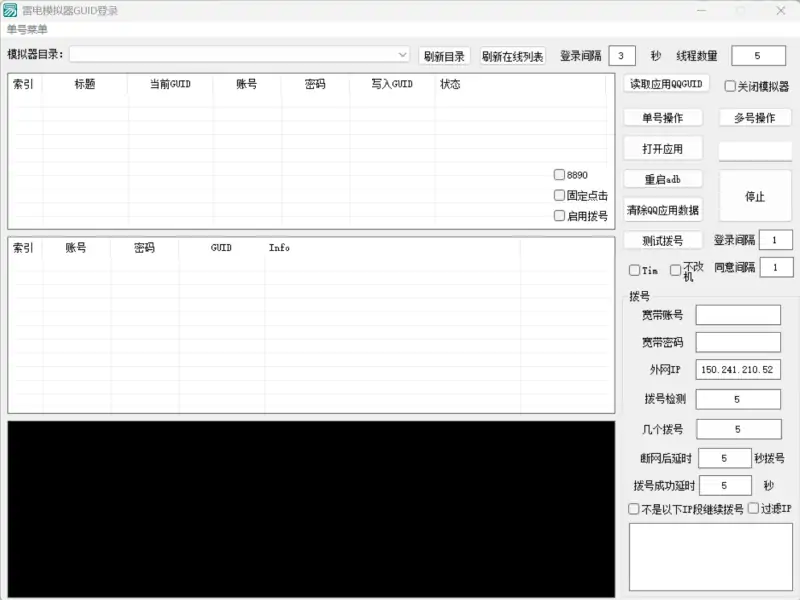The image size is (800, 600).
Task: Click the 读取应用QQGUID button
Action: [x=662, y=84]
